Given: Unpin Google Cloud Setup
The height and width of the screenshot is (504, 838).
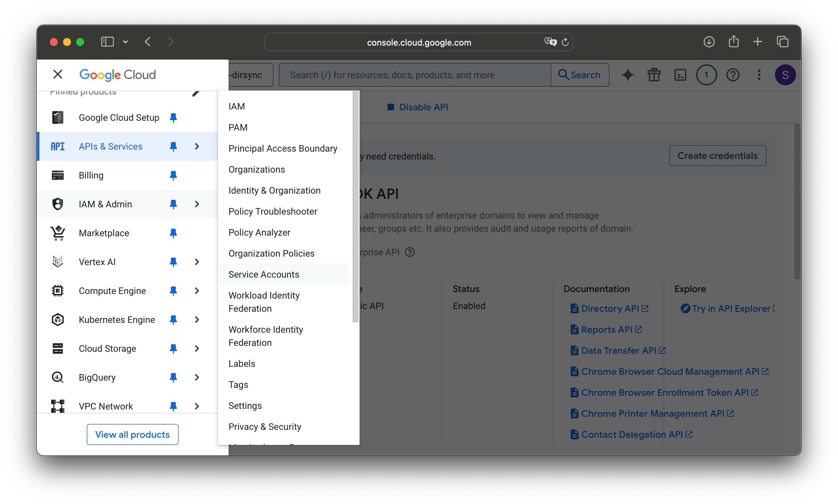Looking at the screenshot, I should coord(173,117).
